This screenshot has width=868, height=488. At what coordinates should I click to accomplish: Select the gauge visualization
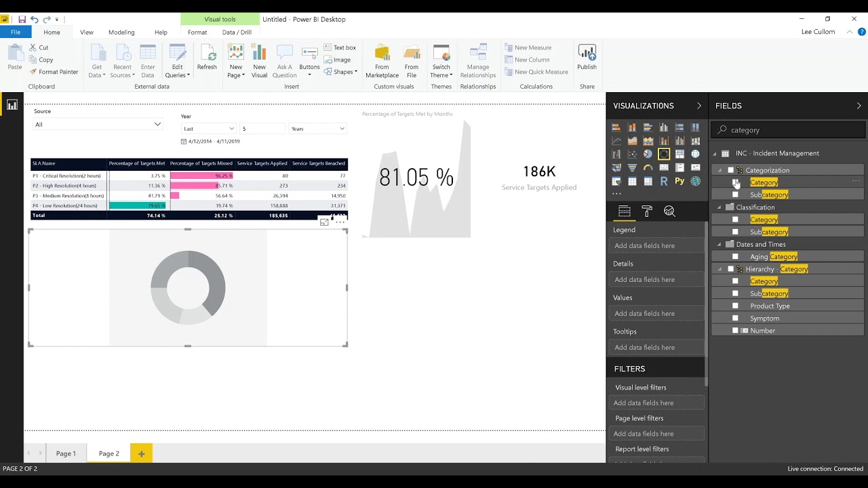[648, 167]
